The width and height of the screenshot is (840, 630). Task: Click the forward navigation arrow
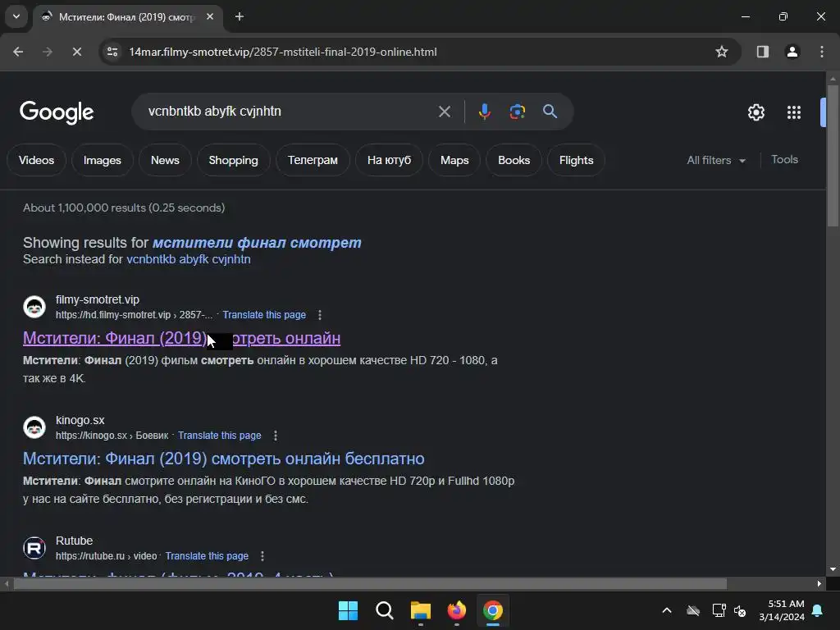click(x=48, y=52)
